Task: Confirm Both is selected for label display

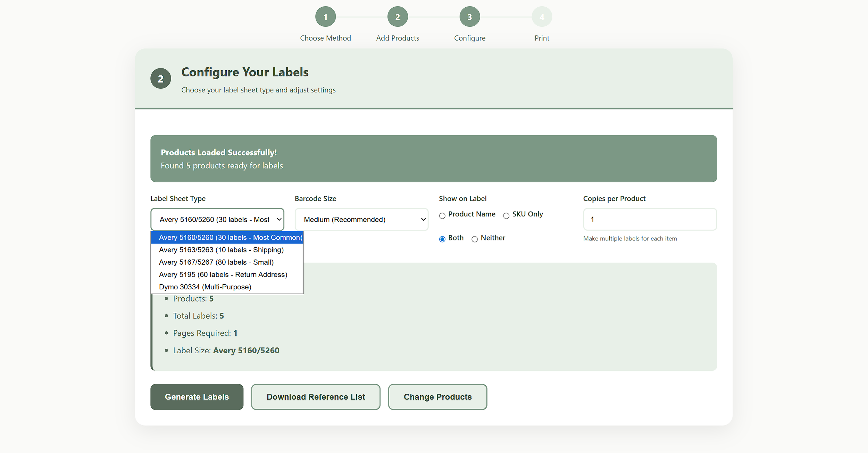Action: point(442,239)
